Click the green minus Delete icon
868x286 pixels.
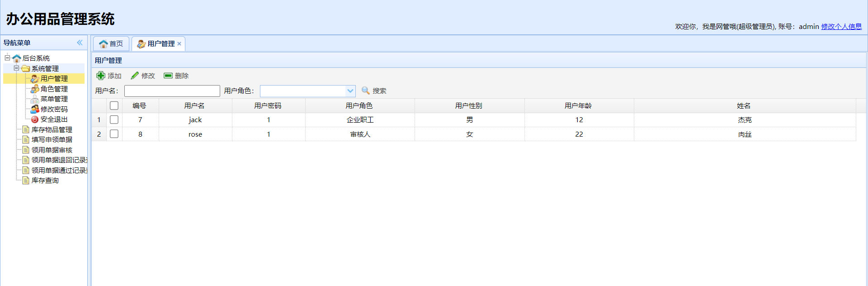point(168,76)
